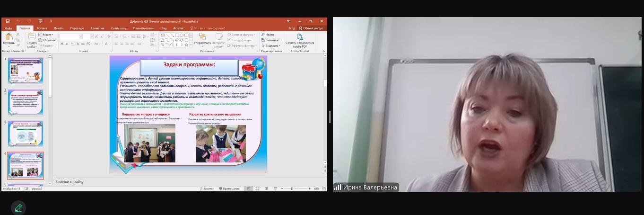This screenshot has height=215, width=644.
Task: Open the Вставка (Insert) ribbon tab
Action: [42, 28]
